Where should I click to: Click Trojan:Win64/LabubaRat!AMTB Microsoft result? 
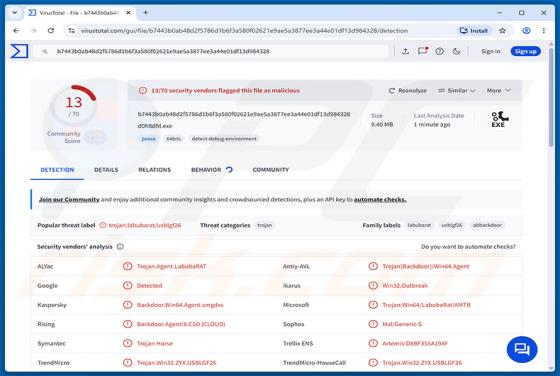point(426,305)
